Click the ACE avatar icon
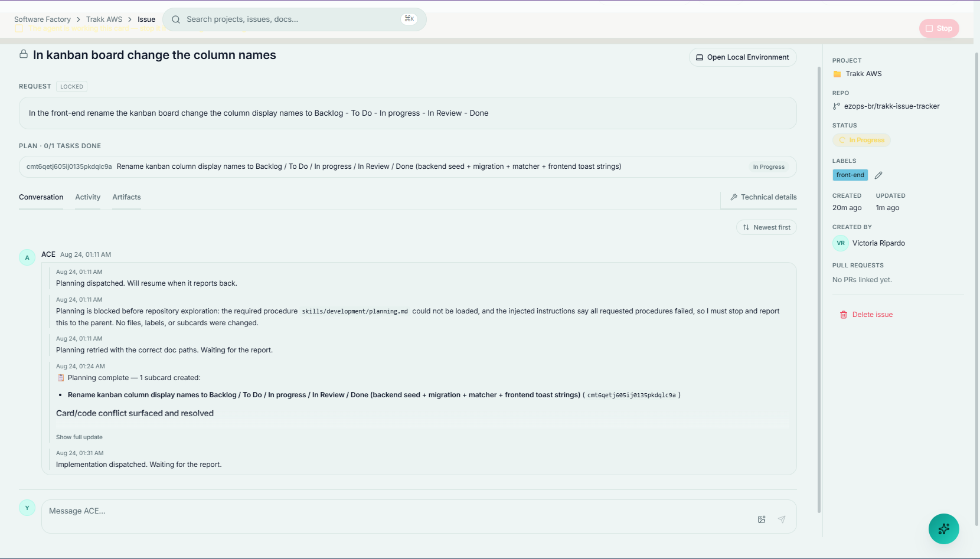Screen dimensions: 980x559 point(27,257)
